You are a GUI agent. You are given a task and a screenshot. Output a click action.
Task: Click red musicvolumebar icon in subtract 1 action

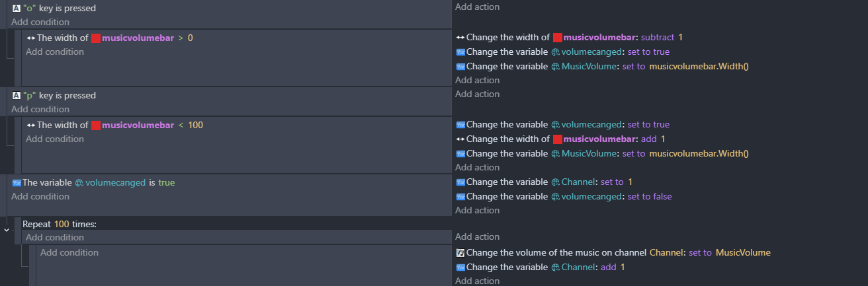click(557, 38)
